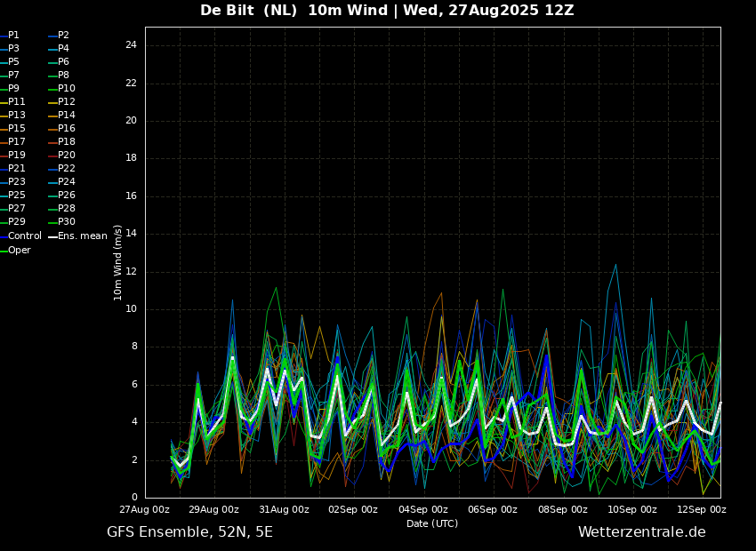This screenshot has height=551, width=756.
Task: Click the Control legend entry
Action: pos(21,236)
